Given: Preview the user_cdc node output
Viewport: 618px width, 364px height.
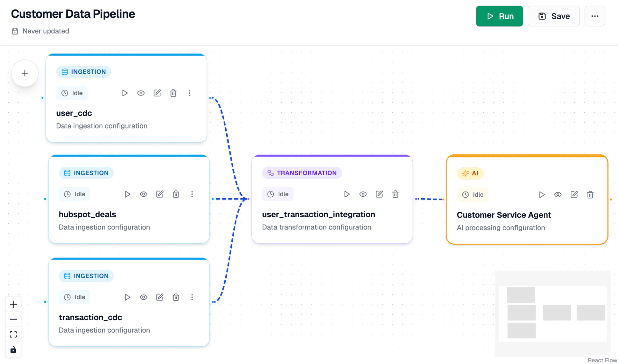Looking at the screenshot, I should tap(141, 93).
